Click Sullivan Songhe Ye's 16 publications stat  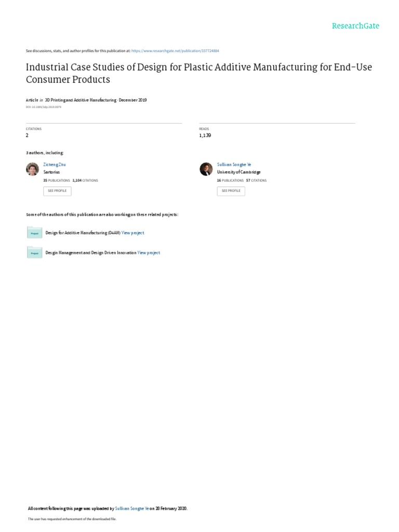230,180
